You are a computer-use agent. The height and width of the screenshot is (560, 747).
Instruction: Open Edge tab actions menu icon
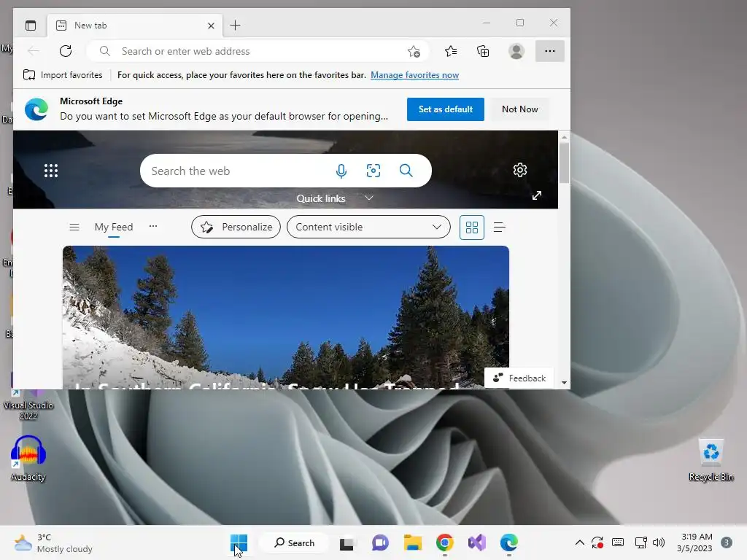click(31, 26)
